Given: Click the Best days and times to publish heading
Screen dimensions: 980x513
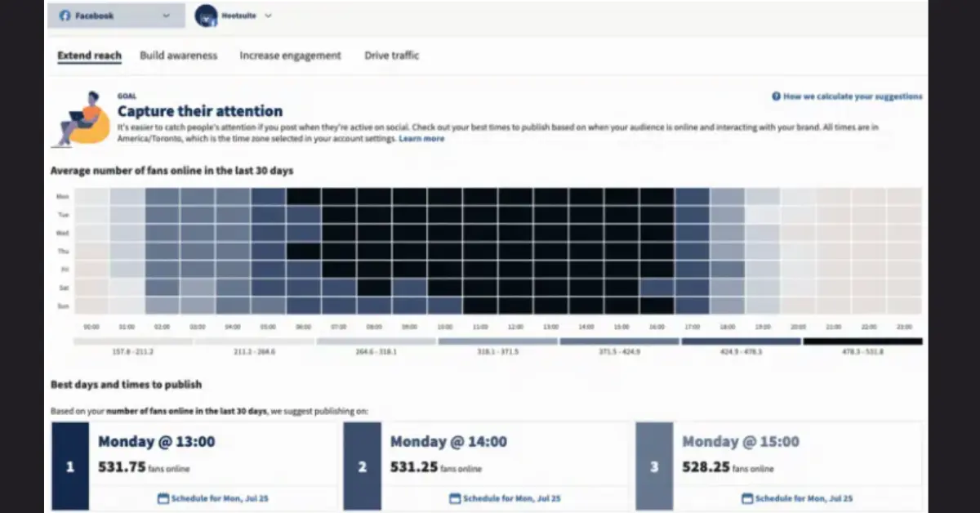Looking at the screenshot, I should (127, 384).
